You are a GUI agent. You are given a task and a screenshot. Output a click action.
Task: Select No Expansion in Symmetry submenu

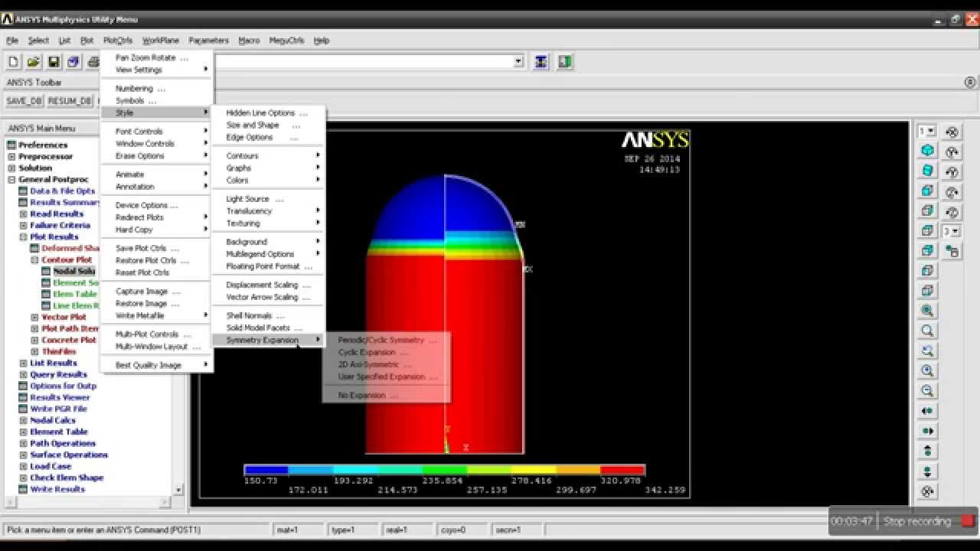pos(367,396)
